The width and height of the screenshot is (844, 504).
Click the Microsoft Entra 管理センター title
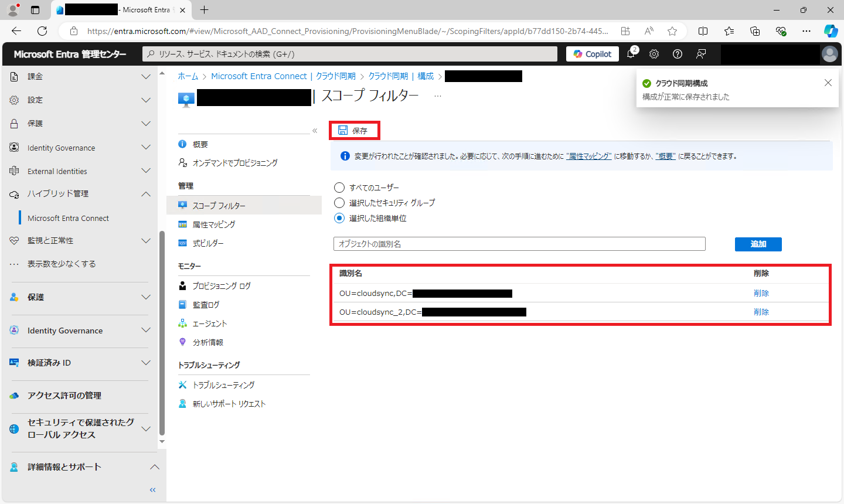(x=70, y=54)
